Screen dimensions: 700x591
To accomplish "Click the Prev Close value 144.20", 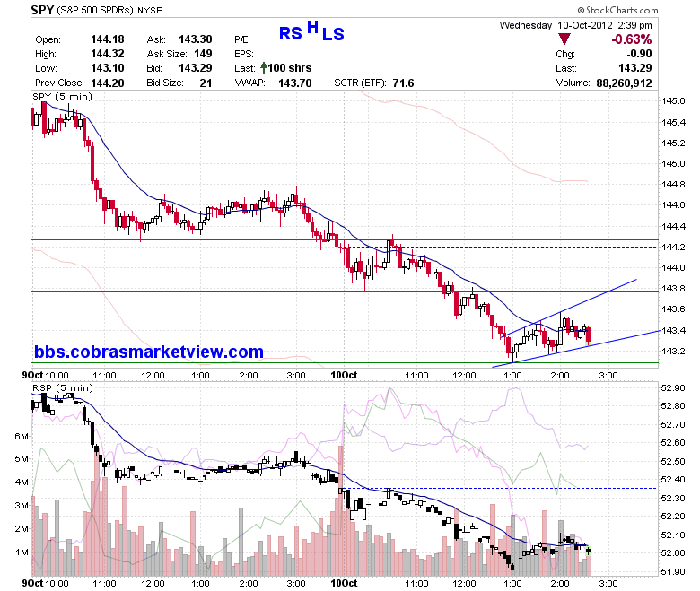I will coord(108,83).
